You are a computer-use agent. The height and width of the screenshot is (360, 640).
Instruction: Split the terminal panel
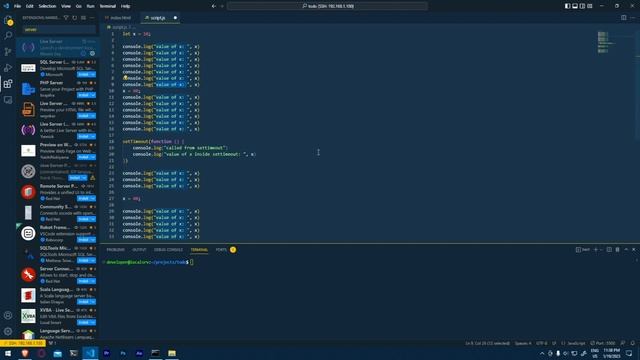click(x=609, y=249)
